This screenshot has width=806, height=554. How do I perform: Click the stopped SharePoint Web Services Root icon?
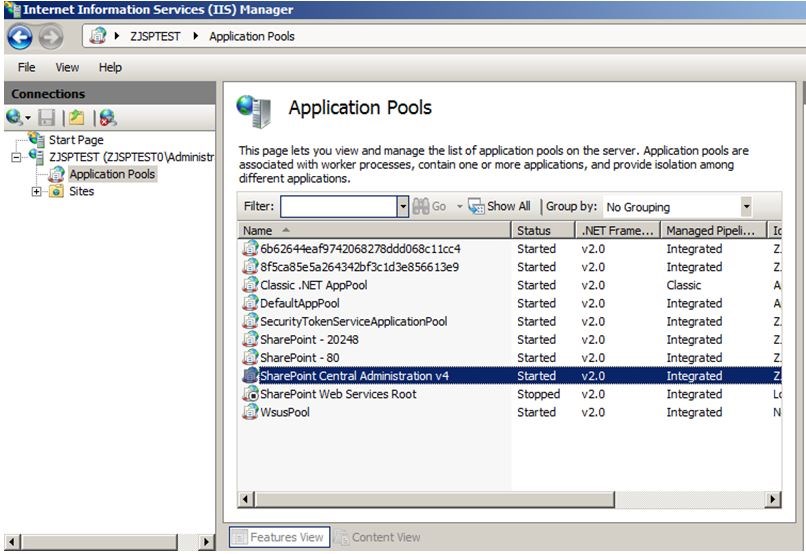[x=250, y=394]
